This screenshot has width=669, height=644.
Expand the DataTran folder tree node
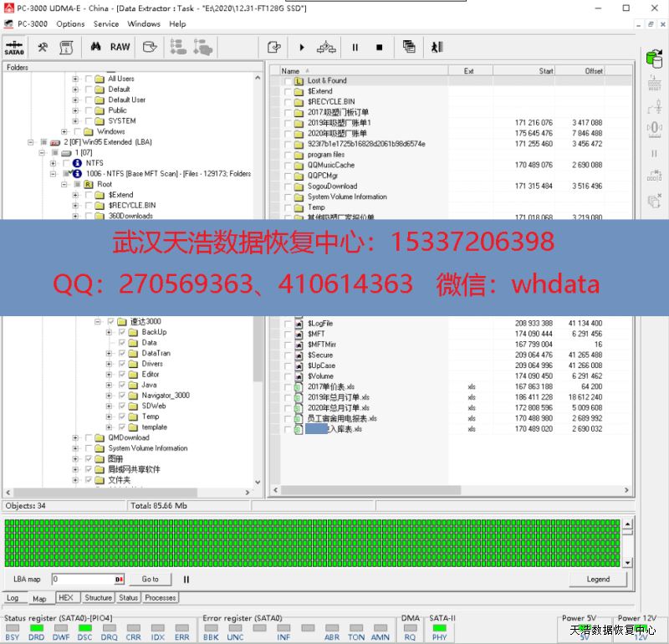pyautogui.click(x=109, y=354)
